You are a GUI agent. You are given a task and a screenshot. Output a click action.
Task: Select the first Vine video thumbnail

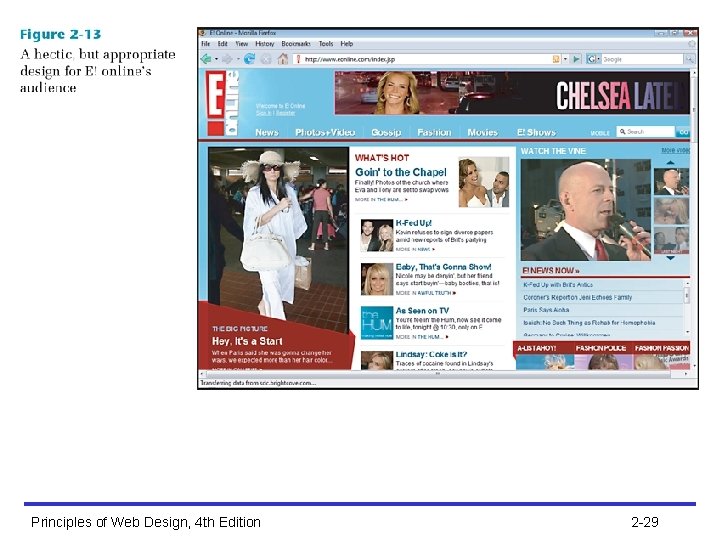(671, 181)
